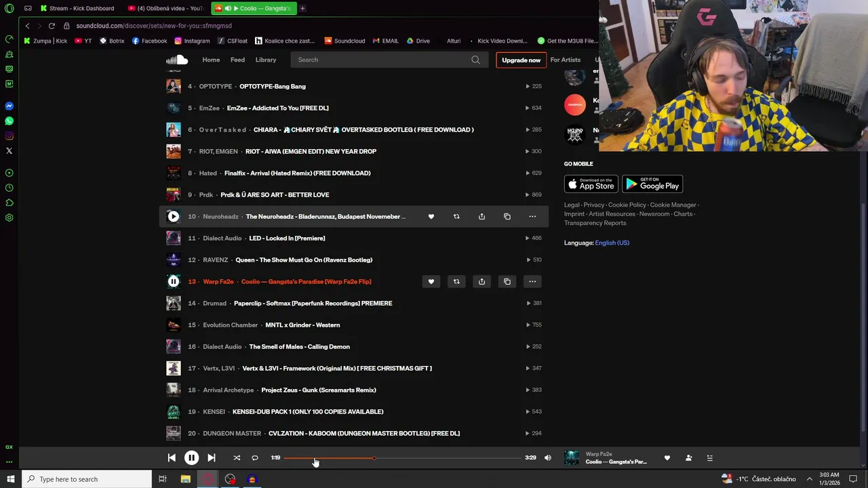The width and height of the screenshot is (868, 488).
Task: Open Windows Start menu
Action: tap(11, 479)
